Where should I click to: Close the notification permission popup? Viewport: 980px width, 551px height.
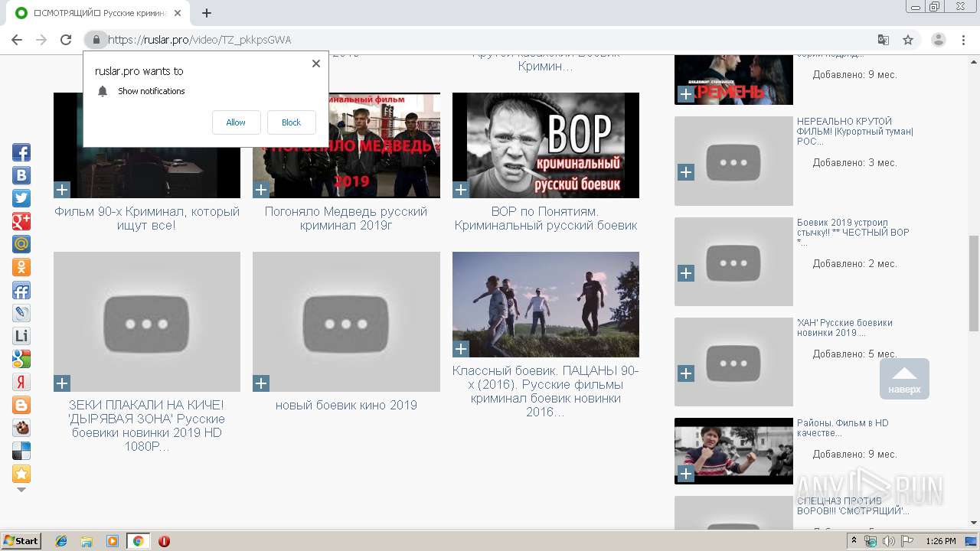pyautogui.click(x=315, y=64)
